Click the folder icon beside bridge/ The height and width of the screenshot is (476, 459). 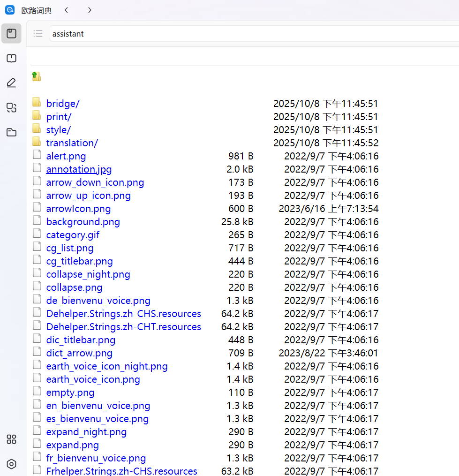tap(37, 102)
